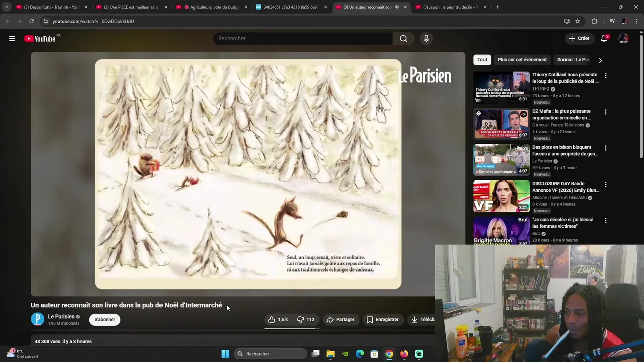Subscribe with the S'abonner button
The width and height of the screenshot is (644, 362).
pos(105,319)
